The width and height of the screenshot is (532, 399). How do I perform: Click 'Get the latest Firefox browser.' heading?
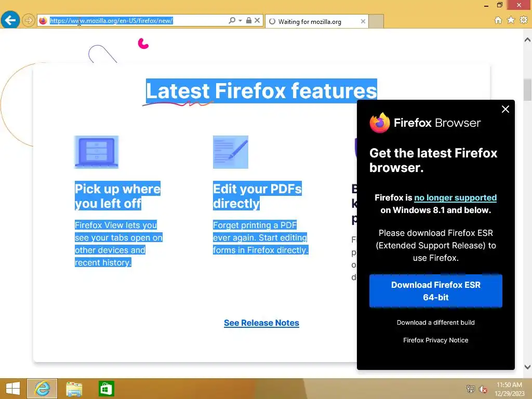click(x=433, y=160)
